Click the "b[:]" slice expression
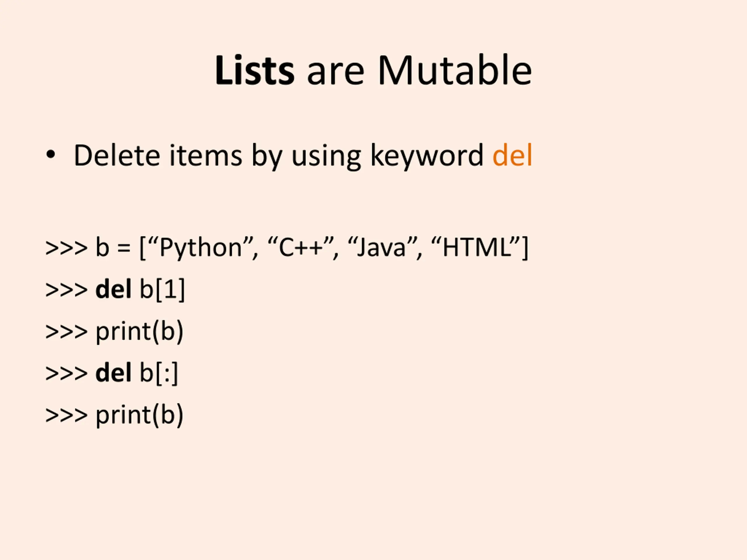 tap(159, 373)
